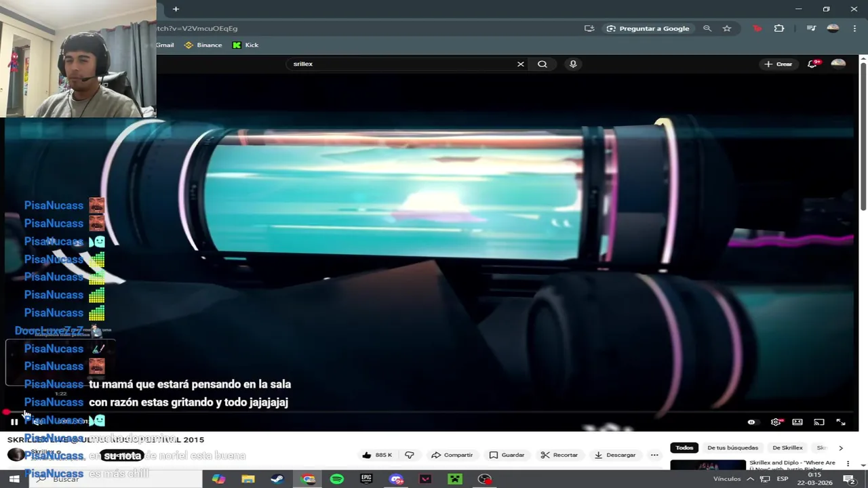Viewport: 868px width, 488px height.
Task: Like the video (885 K)
Action: point(377,455)
